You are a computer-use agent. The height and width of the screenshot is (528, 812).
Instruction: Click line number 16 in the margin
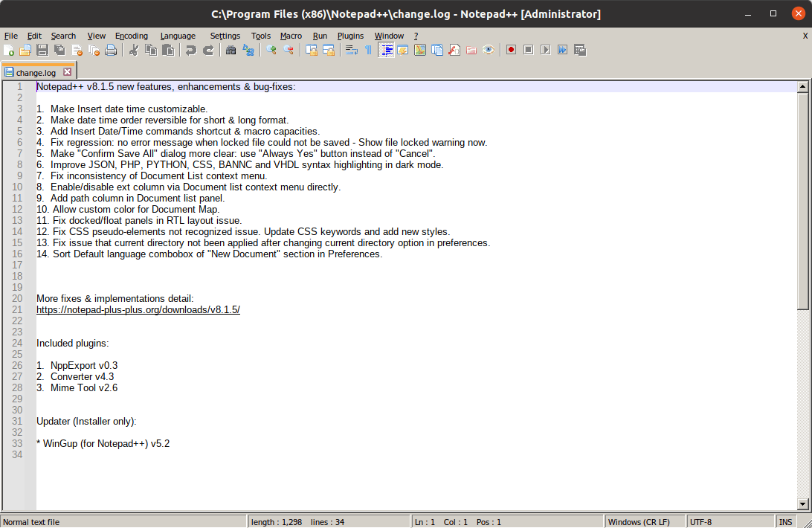17,254
